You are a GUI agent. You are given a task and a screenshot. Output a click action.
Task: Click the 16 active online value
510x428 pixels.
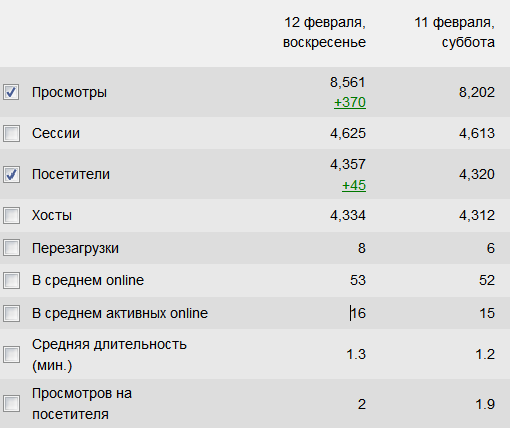358,313
